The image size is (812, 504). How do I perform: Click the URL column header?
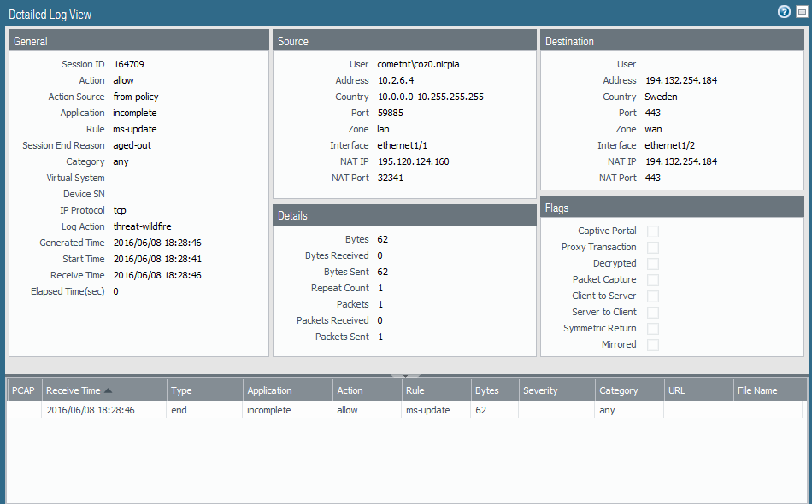coord(677,390)
